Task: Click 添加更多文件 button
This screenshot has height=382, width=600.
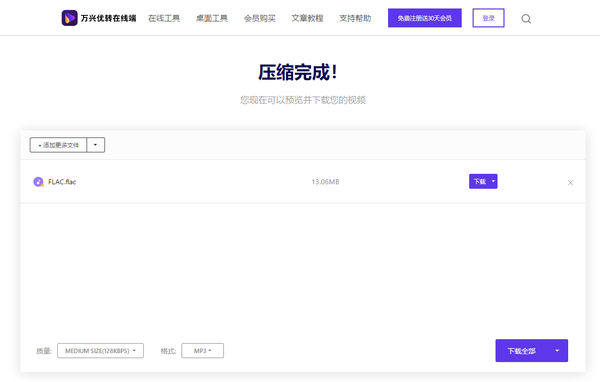Action: point(58,145)
